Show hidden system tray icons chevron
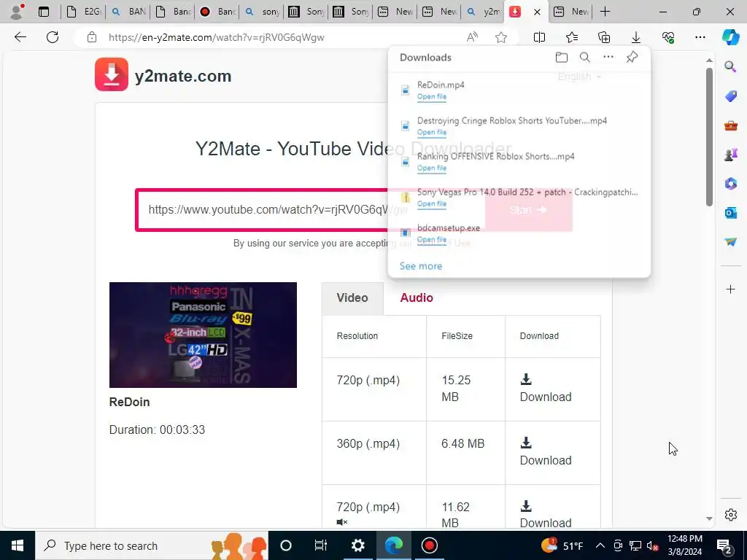This screenshot has height=560, width=747. click(600, 545)
